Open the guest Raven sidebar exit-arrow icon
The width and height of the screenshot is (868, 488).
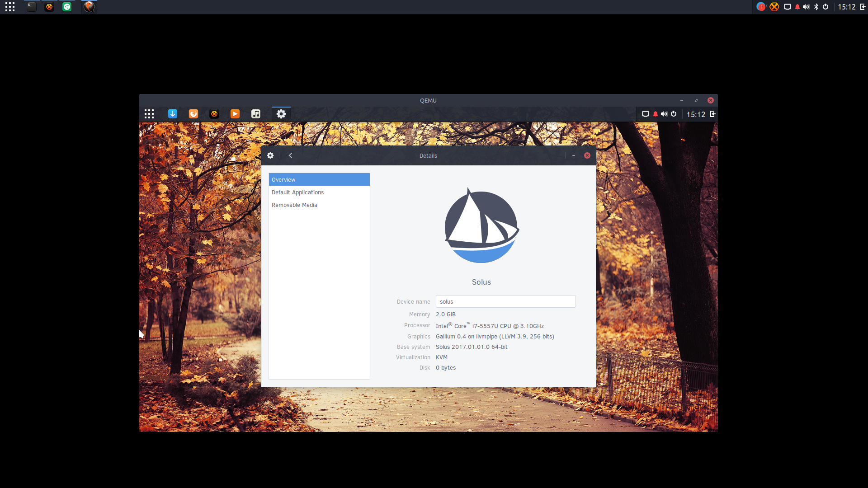coord(713,114)
